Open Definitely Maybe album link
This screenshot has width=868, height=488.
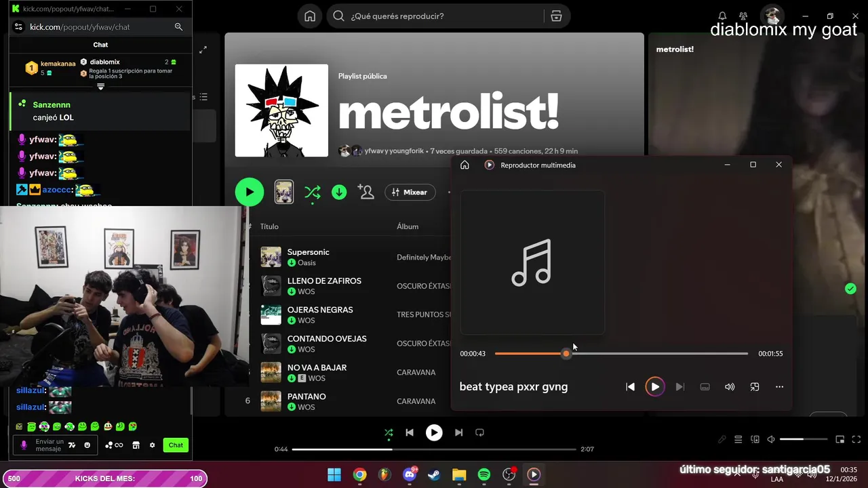click(424, 258)
